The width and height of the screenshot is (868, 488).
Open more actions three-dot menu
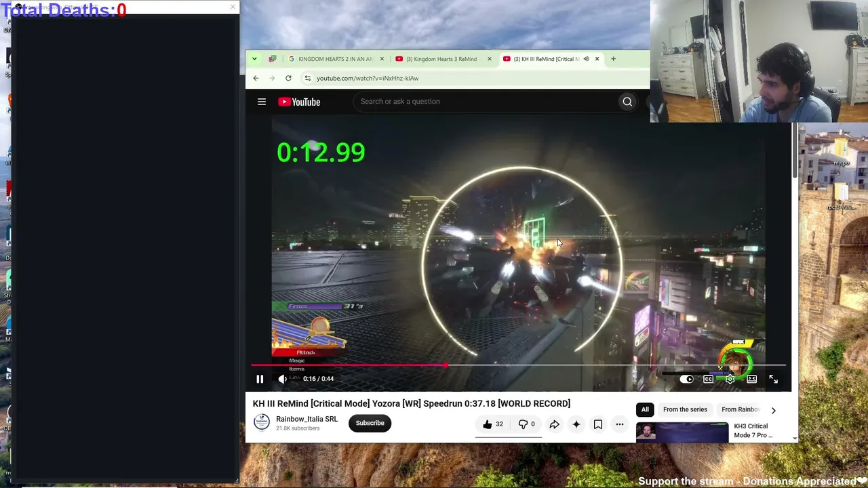(x=619, y=424)
